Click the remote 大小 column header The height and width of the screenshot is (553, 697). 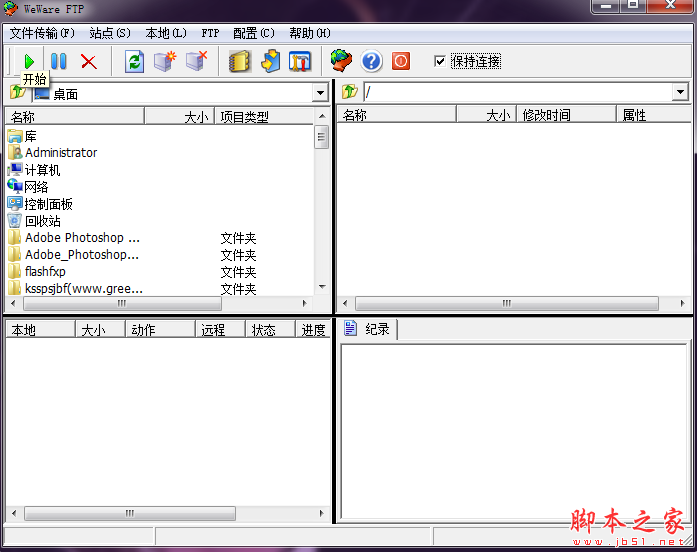coord(487,115)
